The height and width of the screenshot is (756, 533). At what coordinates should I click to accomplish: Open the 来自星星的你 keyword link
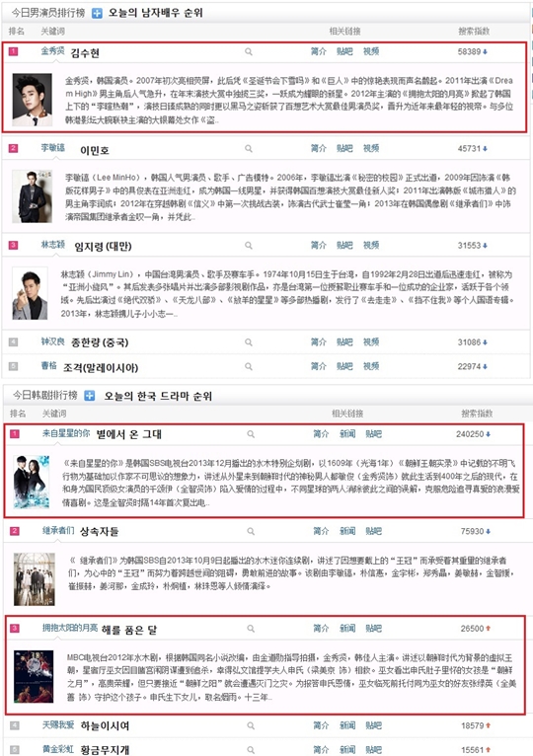pyautogui.click(x=66, y=433)
